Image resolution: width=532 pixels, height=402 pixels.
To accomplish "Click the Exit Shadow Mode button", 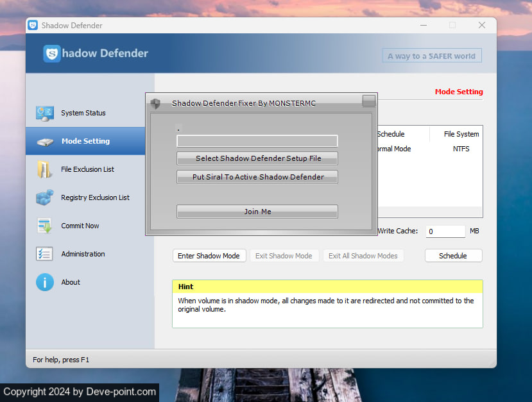I will tap(284, 256).
